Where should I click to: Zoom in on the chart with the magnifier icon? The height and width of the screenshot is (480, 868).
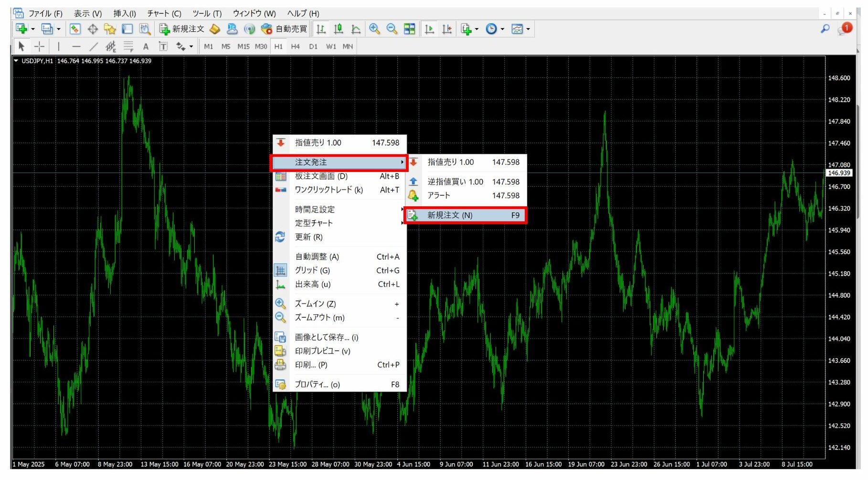pos(375,29)
